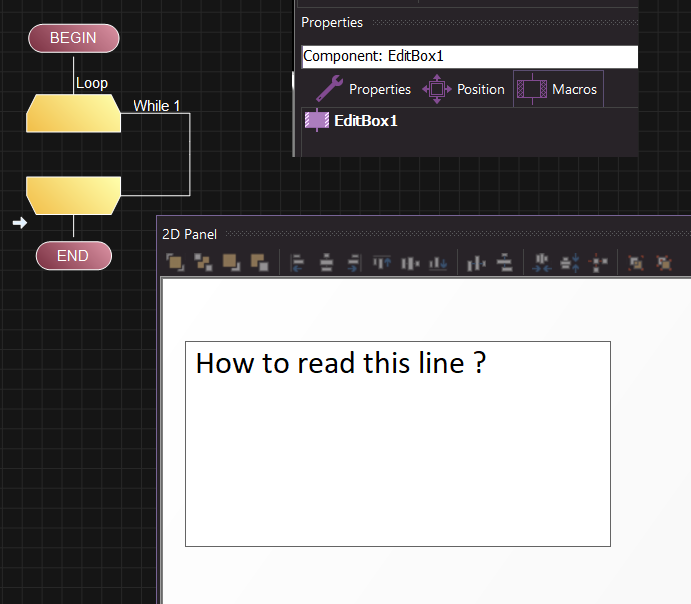The width and height of the screenshot is (691, 604).
Task: Align selected objects to left edge
Action: (298, 263)
